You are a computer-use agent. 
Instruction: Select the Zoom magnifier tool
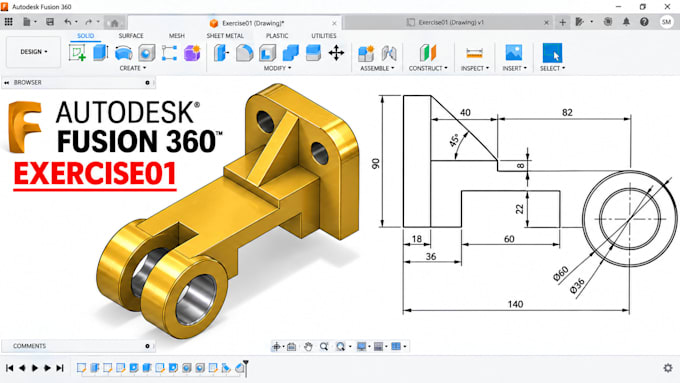tap(324, 346)
